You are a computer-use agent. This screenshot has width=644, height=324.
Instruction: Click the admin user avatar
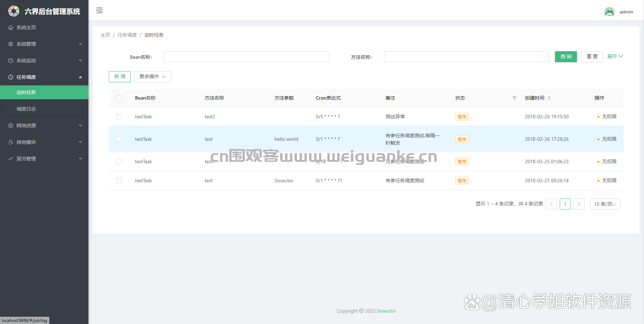[x=609, y=12]
